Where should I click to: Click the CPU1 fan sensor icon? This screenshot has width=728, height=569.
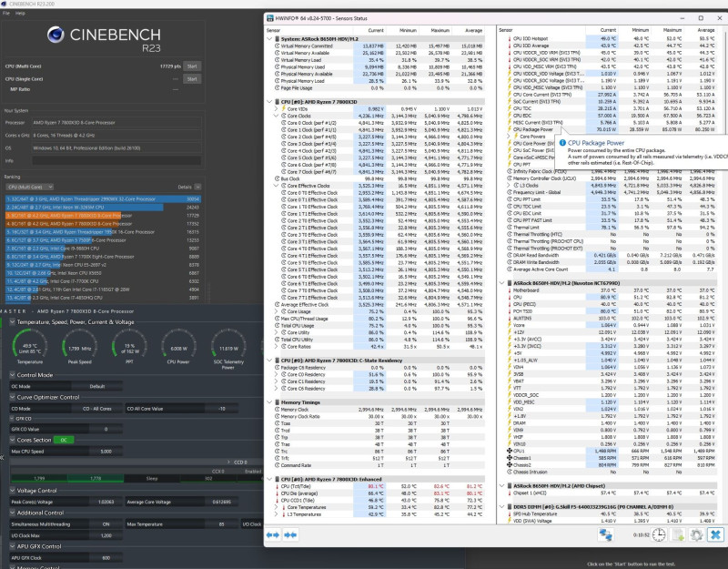point(510,451)
